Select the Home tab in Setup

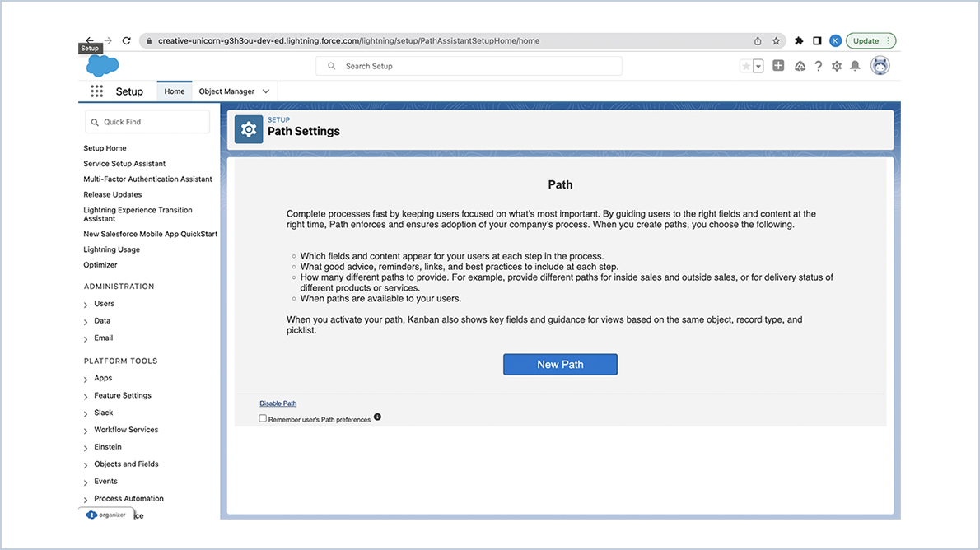(x=174, y=91)
